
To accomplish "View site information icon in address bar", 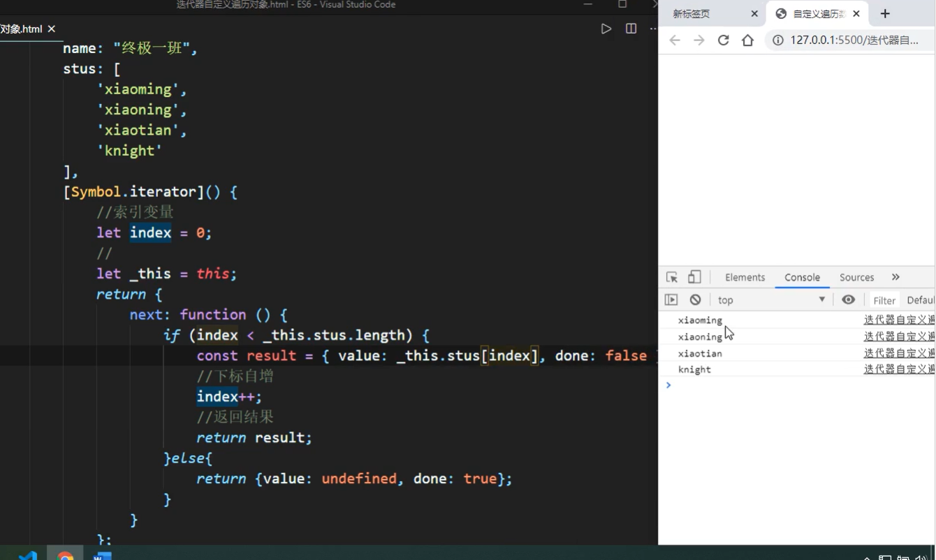I will (x=777, y=40).
